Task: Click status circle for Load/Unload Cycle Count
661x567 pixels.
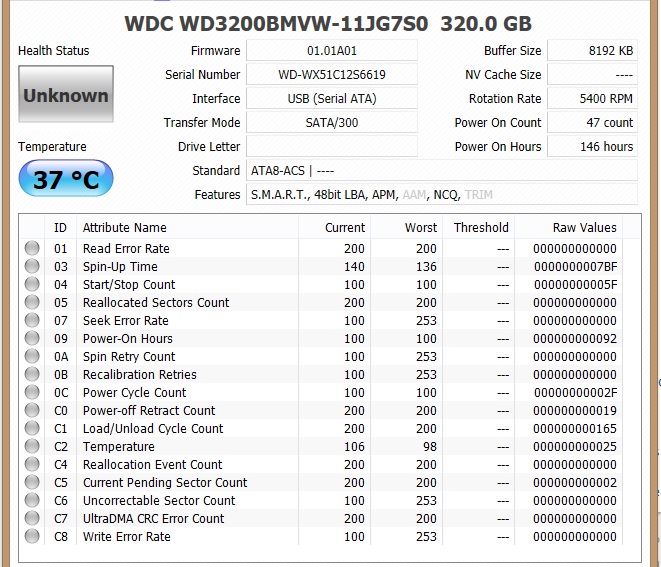Action: click(x=32, y=428)
